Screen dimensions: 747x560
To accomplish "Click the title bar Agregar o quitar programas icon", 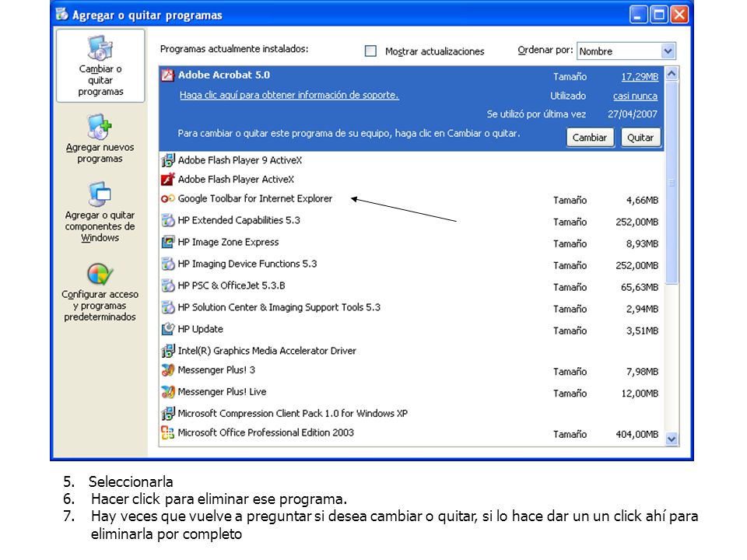I will [x=62, y=14].
